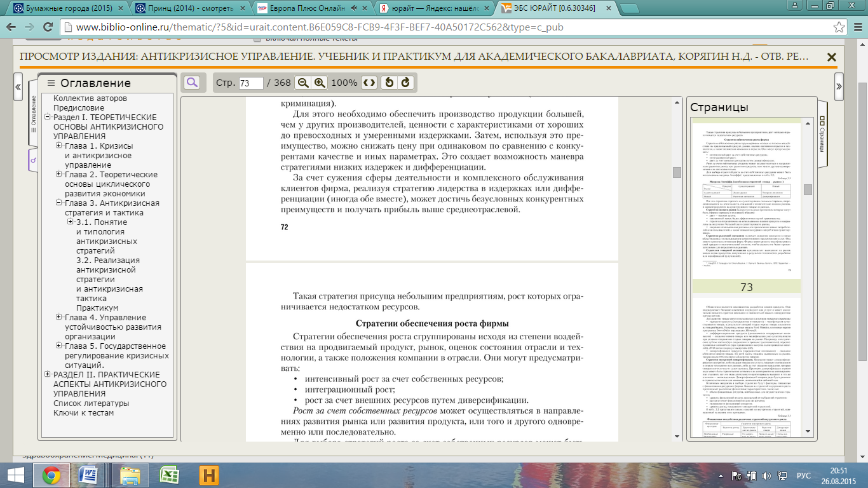Expand Глава 2. Теоретические основы node
This screenshot has width=868, height=488.
point(59,175)
